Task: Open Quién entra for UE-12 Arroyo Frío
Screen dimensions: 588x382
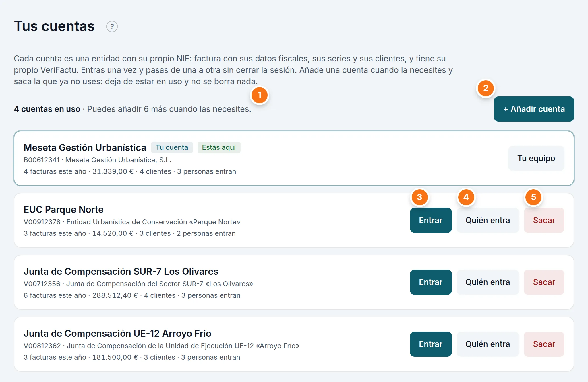Action: point(488,344)
